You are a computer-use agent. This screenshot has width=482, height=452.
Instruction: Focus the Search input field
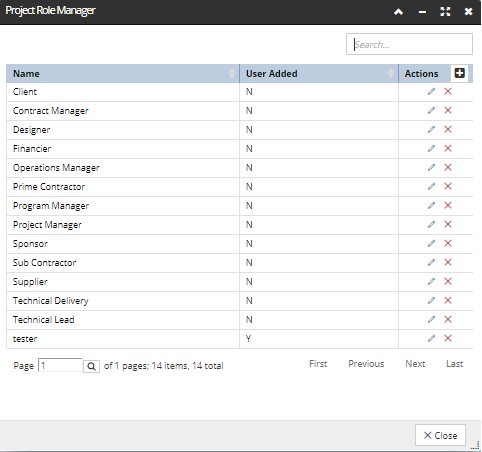click(409, 44)
